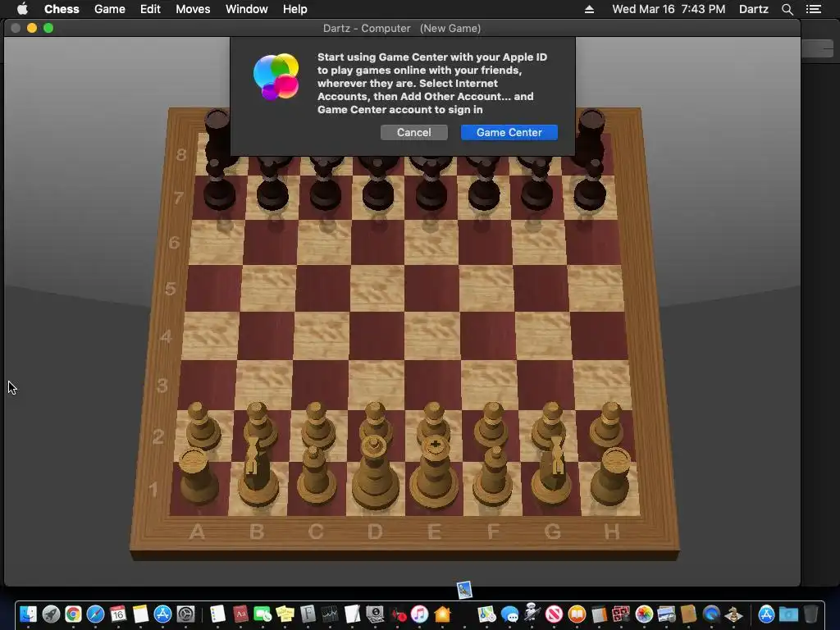Screen dimensions: 840x630
Task: Open Notification Center from the menu bar
Action: pyautogui.click(x=813, y=9)
